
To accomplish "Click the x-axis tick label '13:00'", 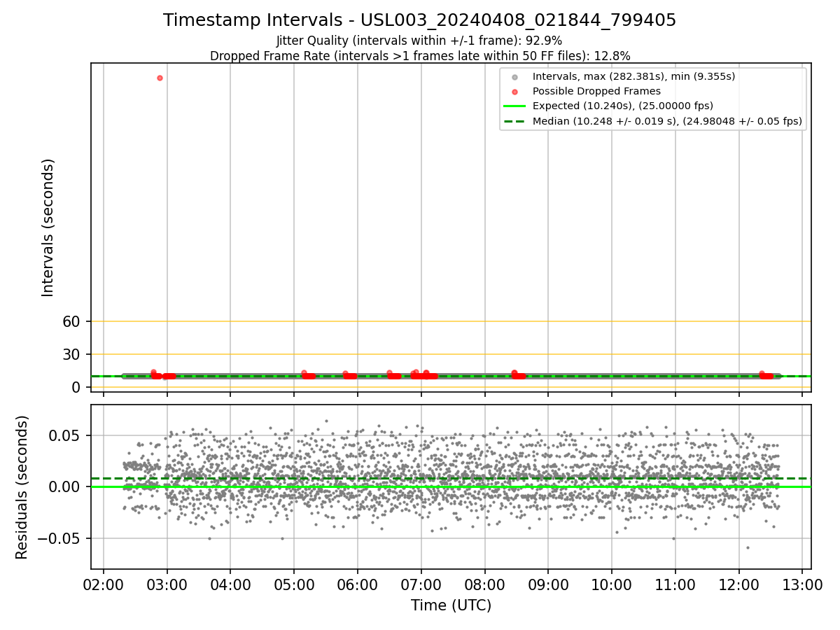I will pyautogui.click(x=802, y=584).
